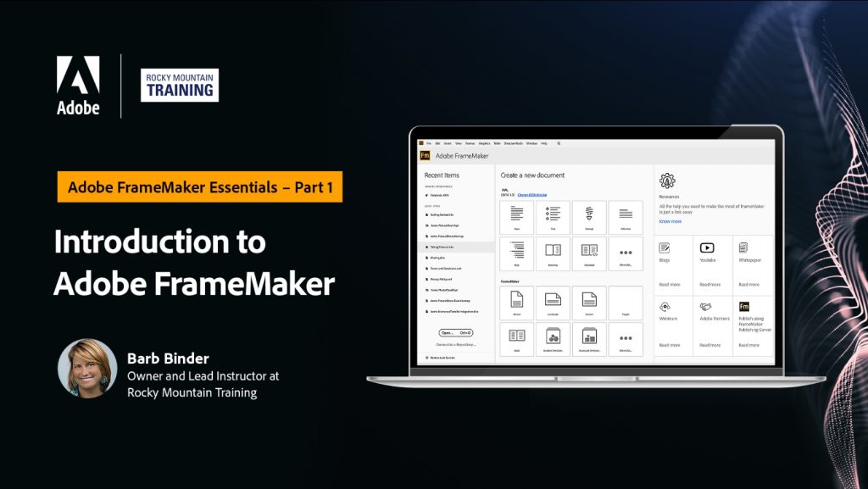Screen dimensions: 868x489
Task: Click the Adobe logo
Action: click(78, 86)
